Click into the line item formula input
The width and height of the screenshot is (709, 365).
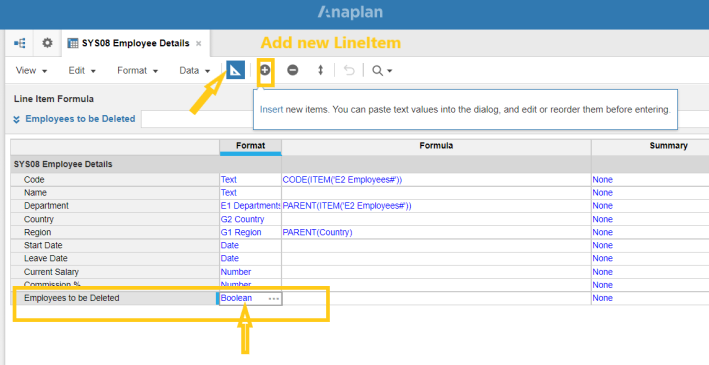(197, 119)
